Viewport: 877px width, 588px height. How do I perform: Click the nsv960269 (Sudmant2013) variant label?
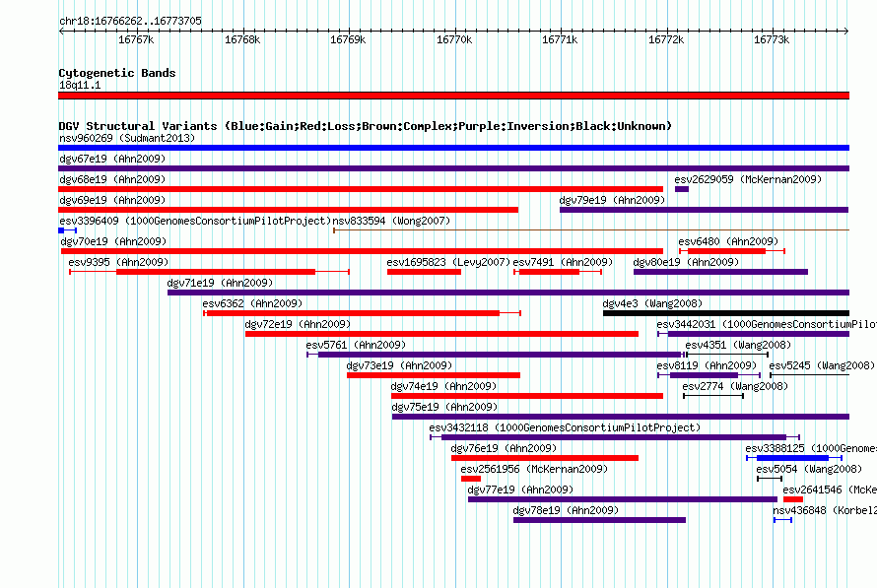tap(127, 138)
